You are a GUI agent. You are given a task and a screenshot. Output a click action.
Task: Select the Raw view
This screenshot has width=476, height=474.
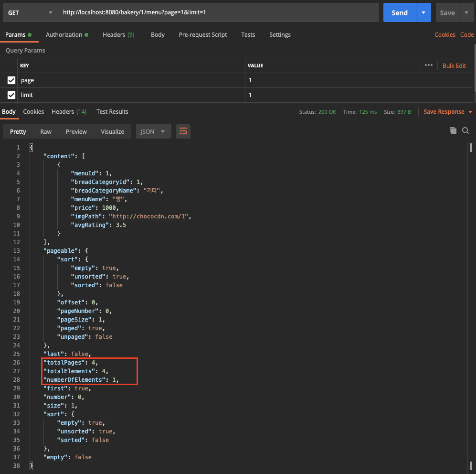(46, 131)
